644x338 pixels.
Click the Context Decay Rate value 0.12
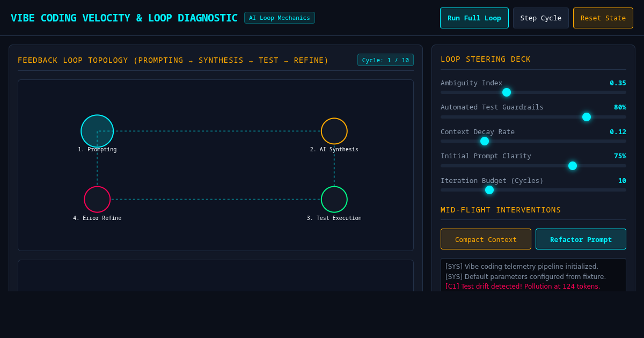(x=618, y=131)
